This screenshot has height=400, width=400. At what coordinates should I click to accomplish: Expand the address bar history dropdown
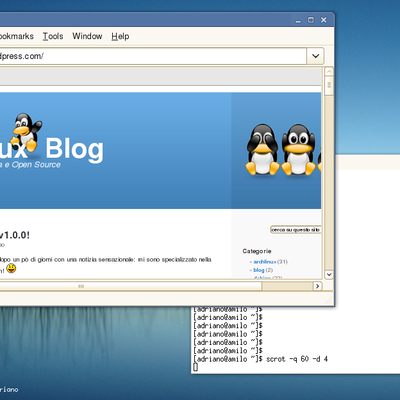point(315,56)
